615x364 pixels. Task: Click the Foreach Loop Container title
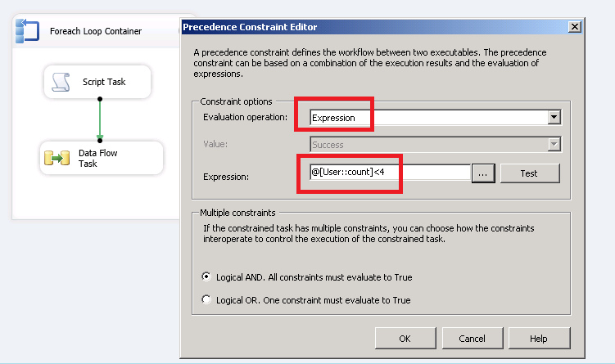(x=95, y=31)
